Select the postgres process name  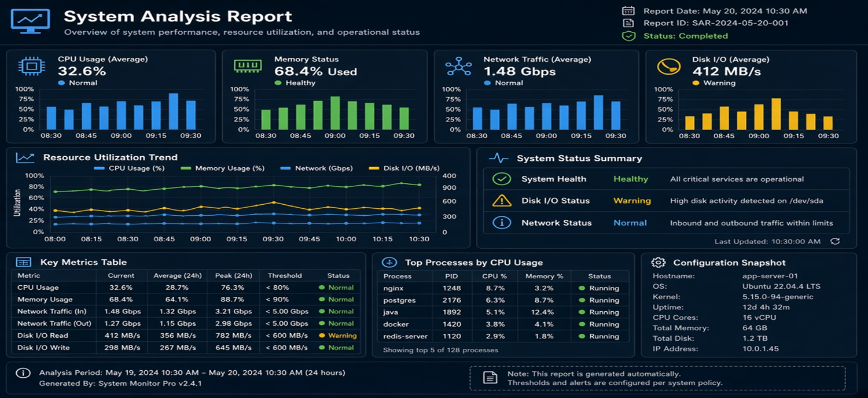coord(398,300)
